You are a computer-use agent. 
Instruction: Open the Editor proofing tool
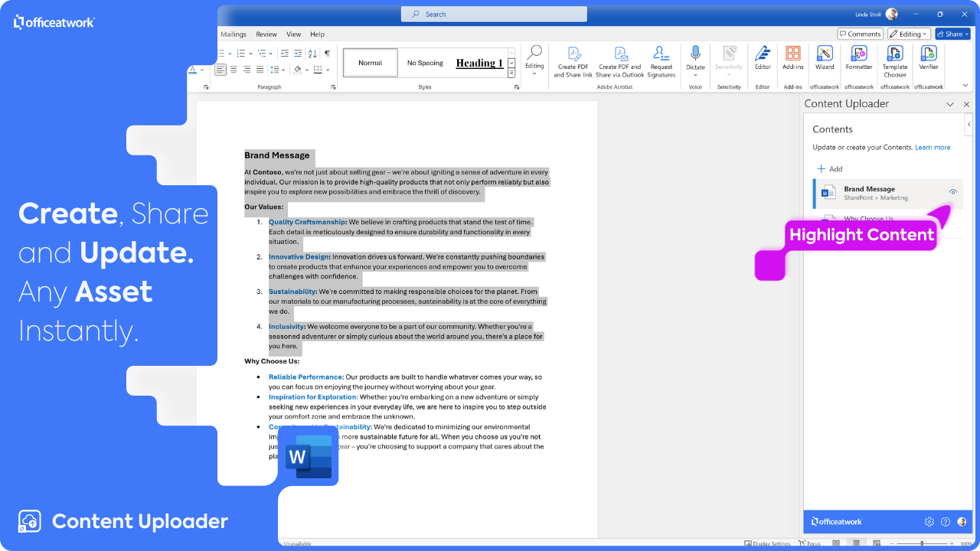(x=763, y=57)
